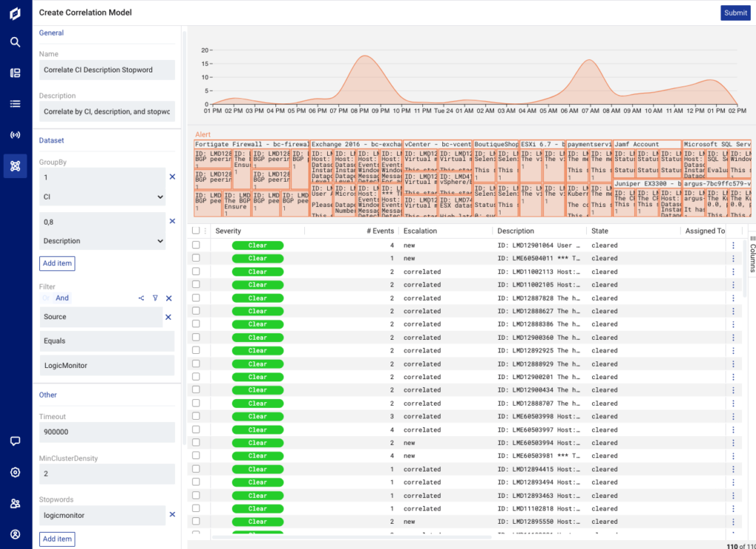
Task: Click the table's horizontal scrollbar
Action: coord(352,536)
